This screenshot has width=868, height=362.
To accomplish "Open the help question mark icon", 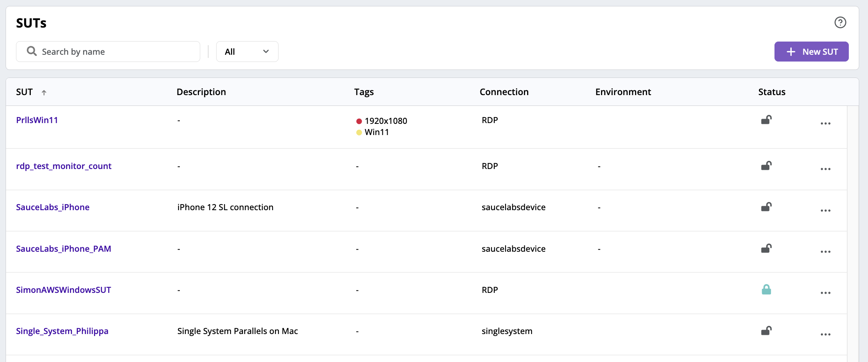I will (x=840, y=22).
